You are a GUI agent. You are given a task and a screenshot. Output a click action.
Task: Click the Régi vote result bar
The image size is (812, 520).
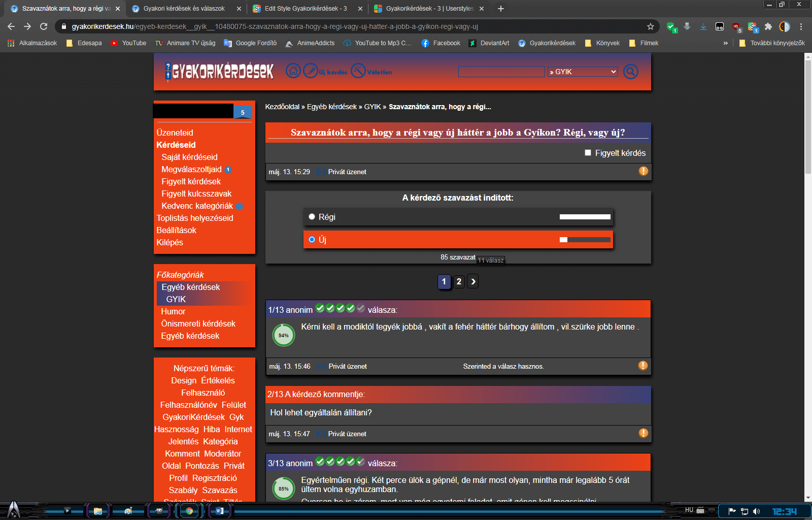coord(585,217)
